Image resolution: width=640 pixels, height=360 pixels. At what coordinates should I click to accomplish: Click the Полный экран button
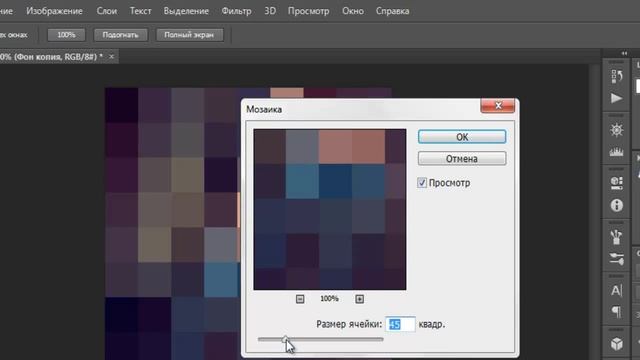coord(189,35)
